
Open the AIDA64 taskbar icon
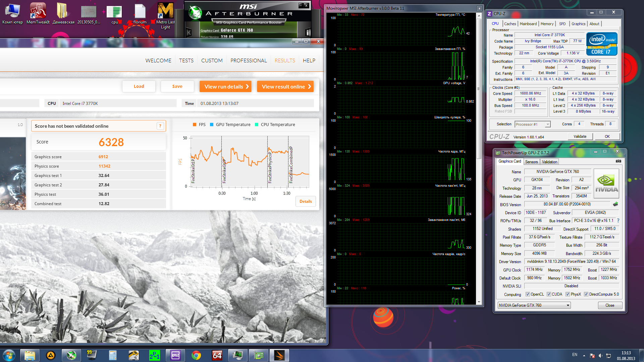click(217, 355)
